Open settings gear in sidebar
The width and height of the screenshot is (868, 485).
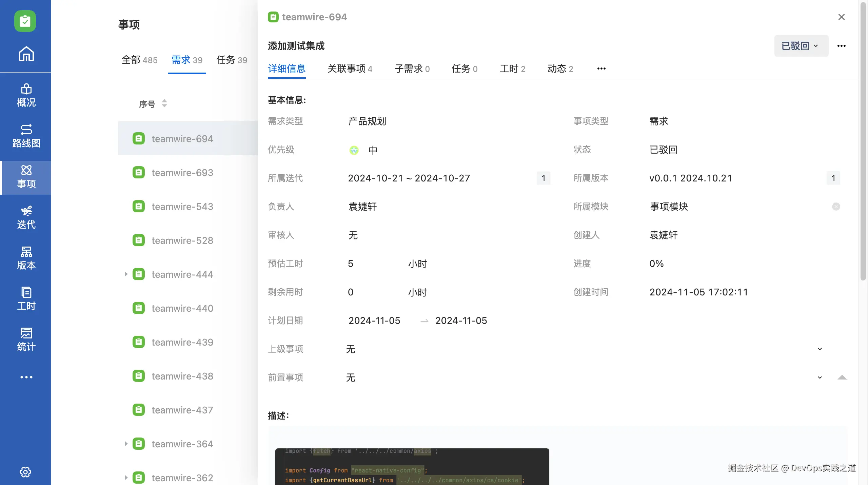tap(25, 472)
